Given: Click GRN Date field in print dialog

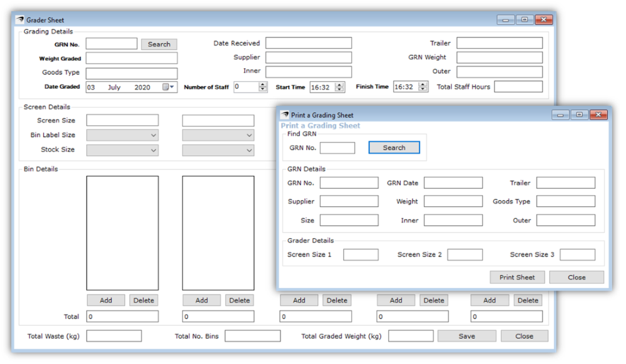Looking at the screenshot, I should 453,183.
